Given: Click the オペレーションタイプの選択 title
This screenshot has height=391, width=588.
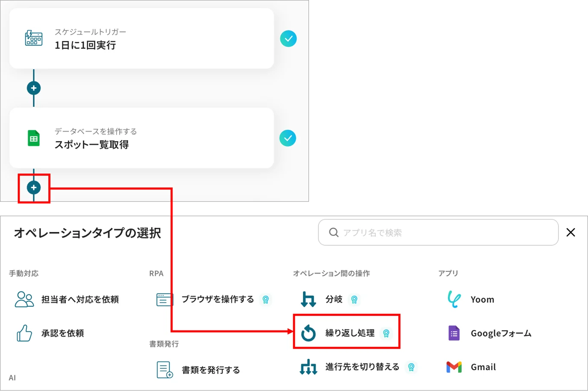Looking at the screenshot, I should (x=88, y=233).
